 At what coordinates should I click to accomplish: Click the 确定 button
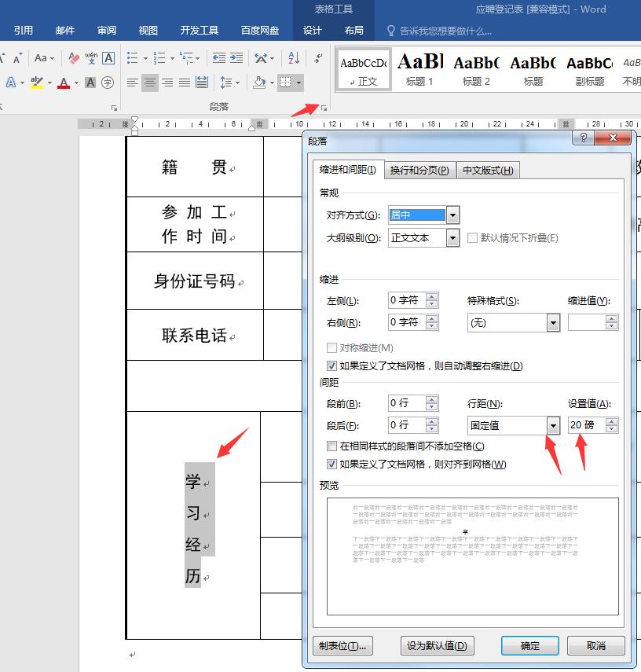(529, 645)
